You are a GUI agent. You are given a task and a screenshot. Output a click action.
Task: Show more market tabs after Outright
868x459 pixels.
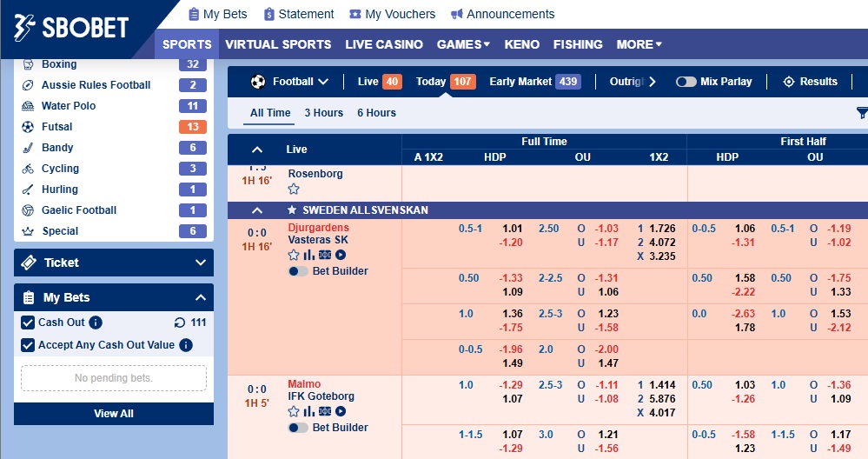click(x=653, y=82)
